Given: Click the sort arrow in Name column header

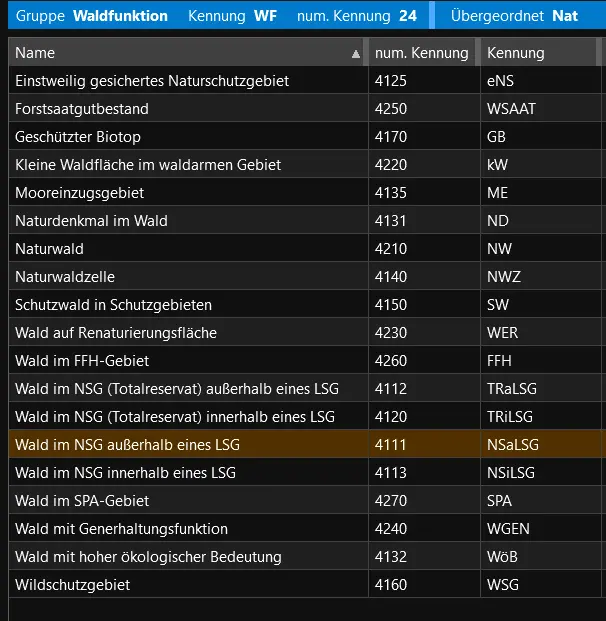Looking at the screenshot, I should [x=355, y=54].
